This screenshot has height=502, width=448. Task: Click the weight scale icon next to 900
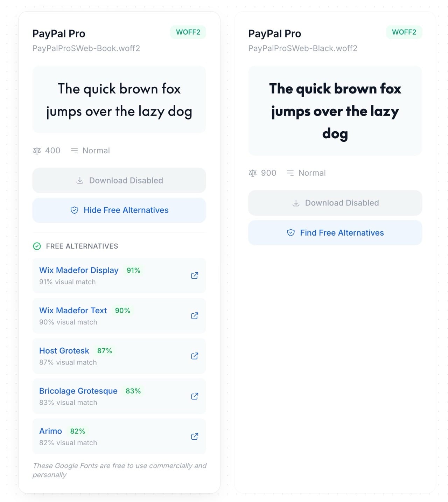click(253, 173)
